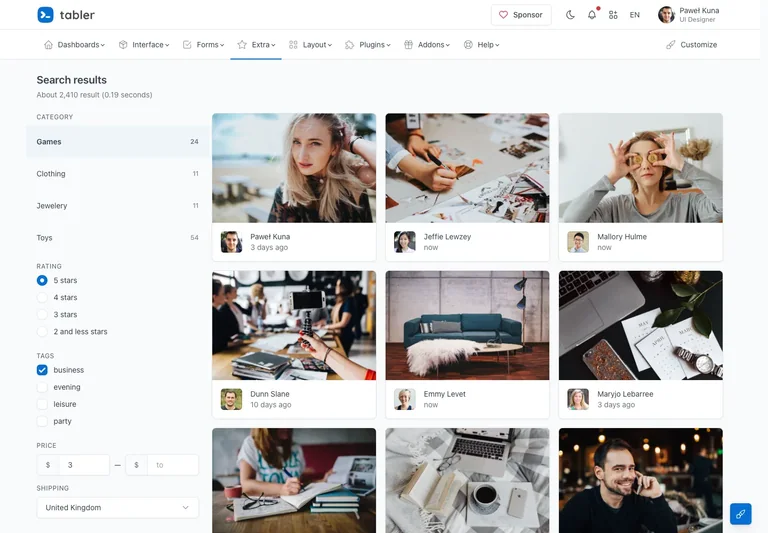This screenshot has width=768, height=533.
Task: Click the Dashboards home icon
Action: tap(48, 45)
